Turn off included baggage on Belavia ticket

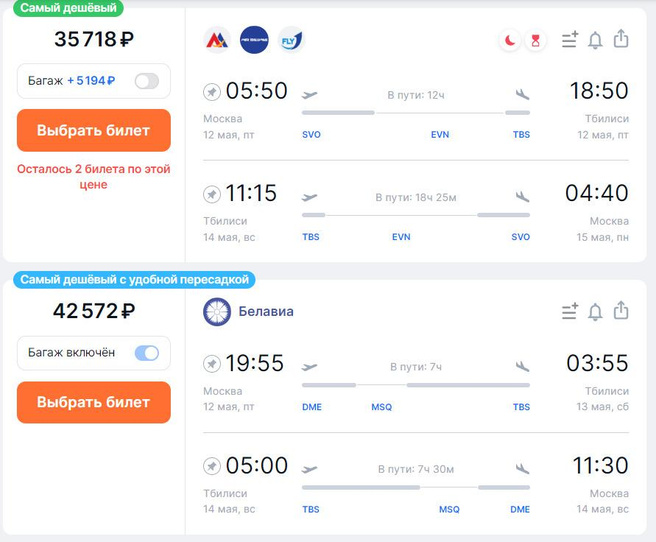pyautogui.click(x=147, y=353)
